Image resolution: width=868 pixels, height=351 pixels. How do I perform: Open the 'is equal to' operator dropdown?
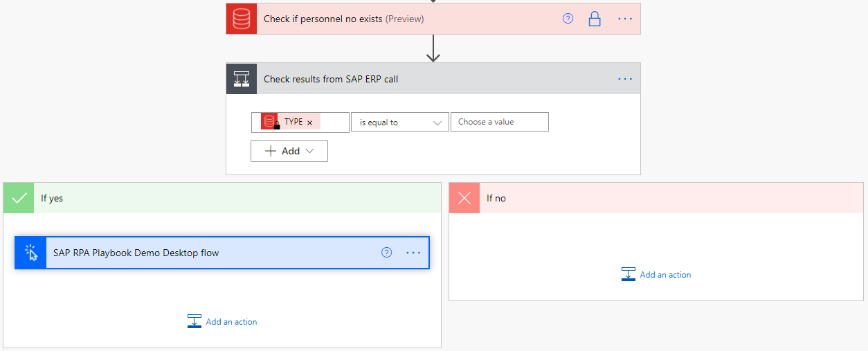(x=400, y=122)
